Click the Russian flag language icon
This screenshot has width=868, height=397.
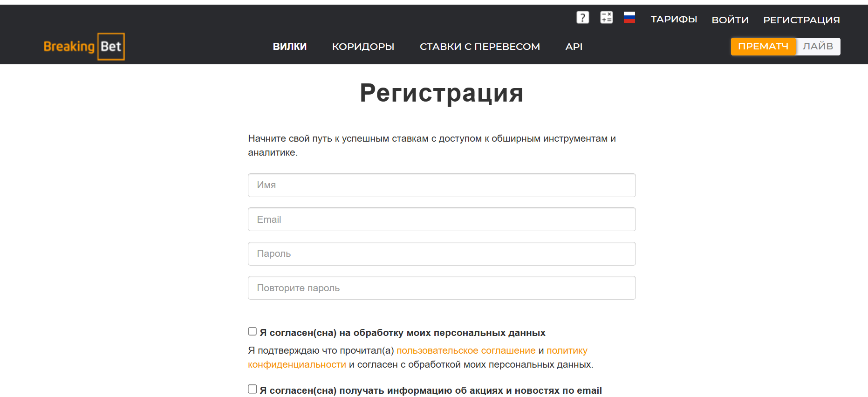click(629, 18)
